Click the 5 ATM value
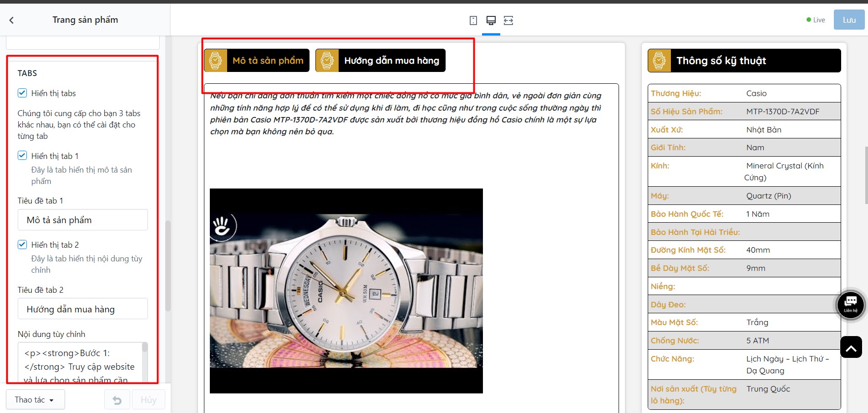This screenshot has height=413, width=868. [758, 341]
